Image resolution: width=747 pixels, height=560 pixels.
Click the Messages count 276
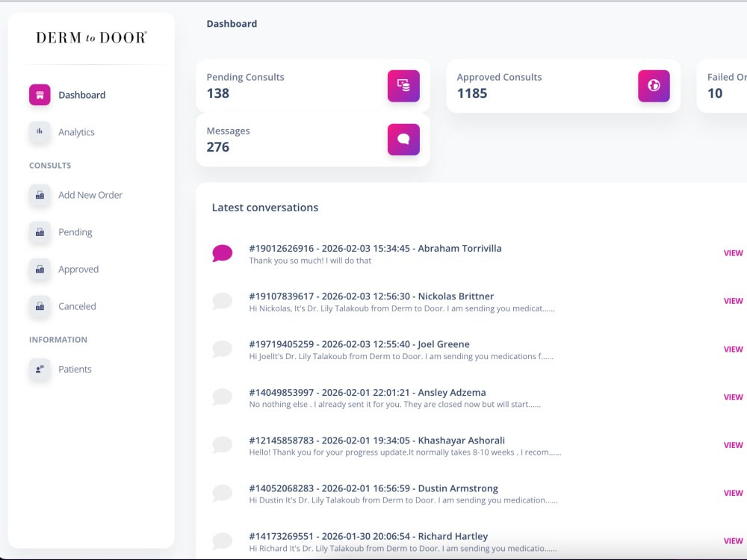coord(217,147)
